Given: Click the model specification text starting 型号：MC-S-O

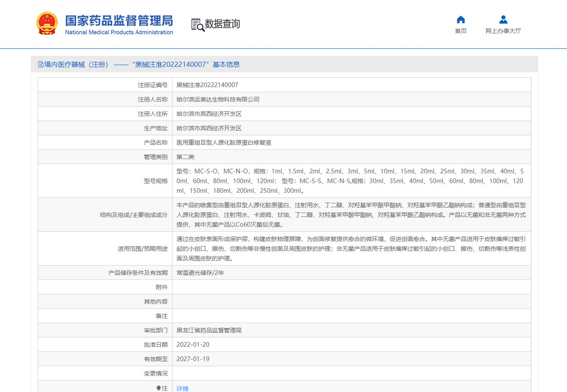Looking at the screenshot, I should tap(350, 181).
